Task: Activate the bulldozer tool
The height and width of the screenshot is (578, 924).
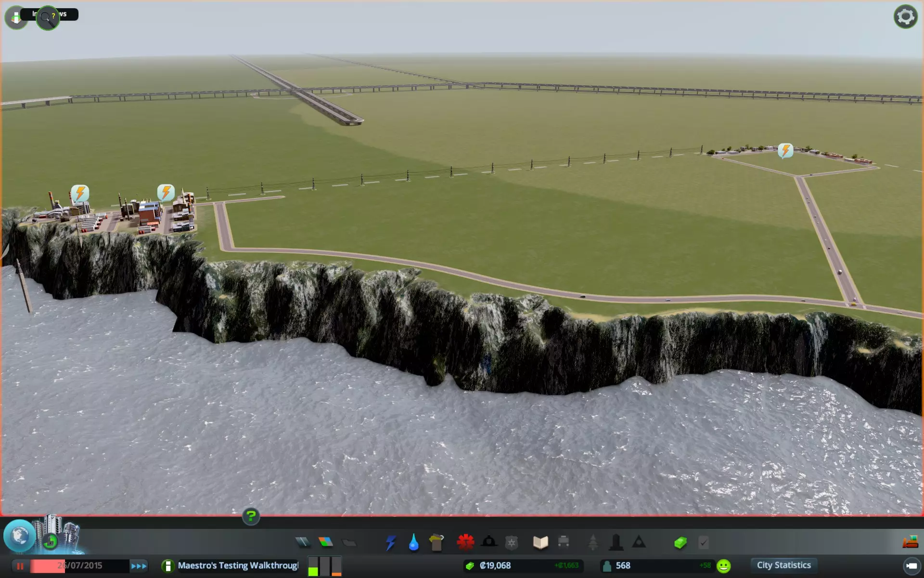Action: tap(910, 542)
